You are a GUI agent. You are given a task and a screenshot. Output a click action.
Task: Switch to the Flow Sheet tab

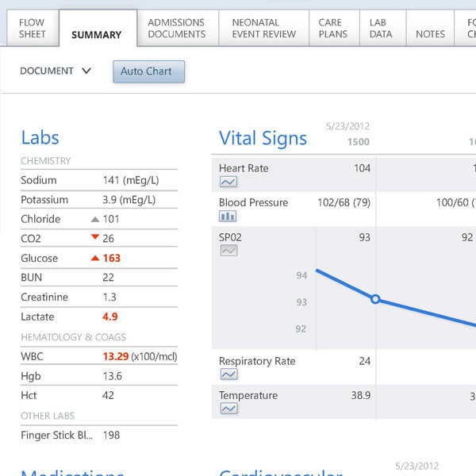click(32, 29)
